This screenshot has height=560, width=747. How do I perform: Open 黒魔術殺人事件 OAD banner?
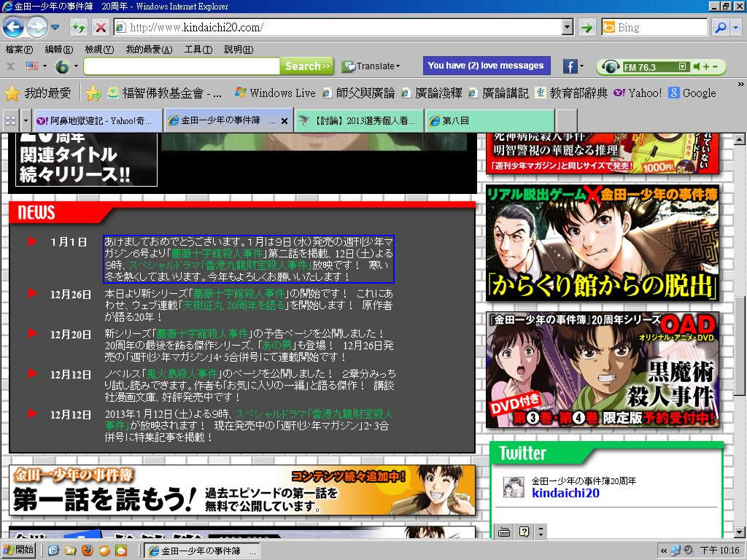click(x=603, y=370)
